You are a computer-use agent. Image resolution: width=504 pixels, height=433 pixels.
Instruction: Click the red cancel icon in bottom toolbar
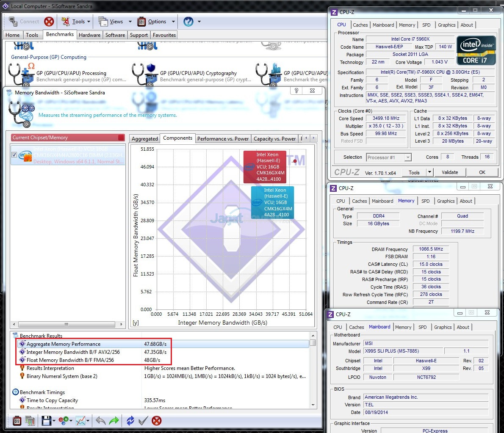157,421
